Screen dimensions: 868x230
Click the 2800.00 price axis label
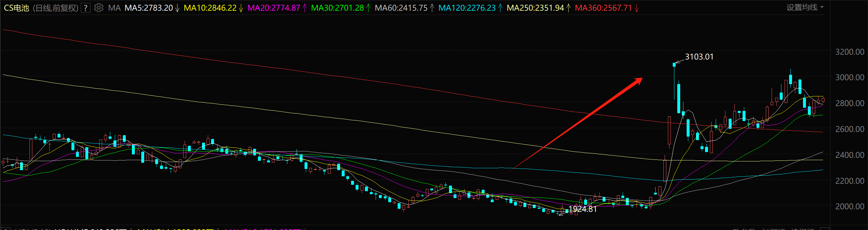tap(850, 103)
